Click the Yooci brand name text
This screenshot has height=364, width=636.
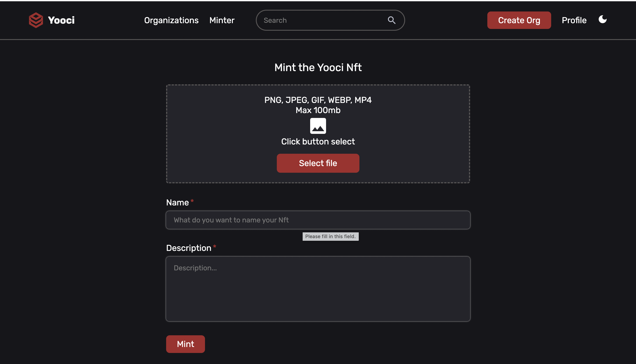pyautogui.click(x=61, y=20)
